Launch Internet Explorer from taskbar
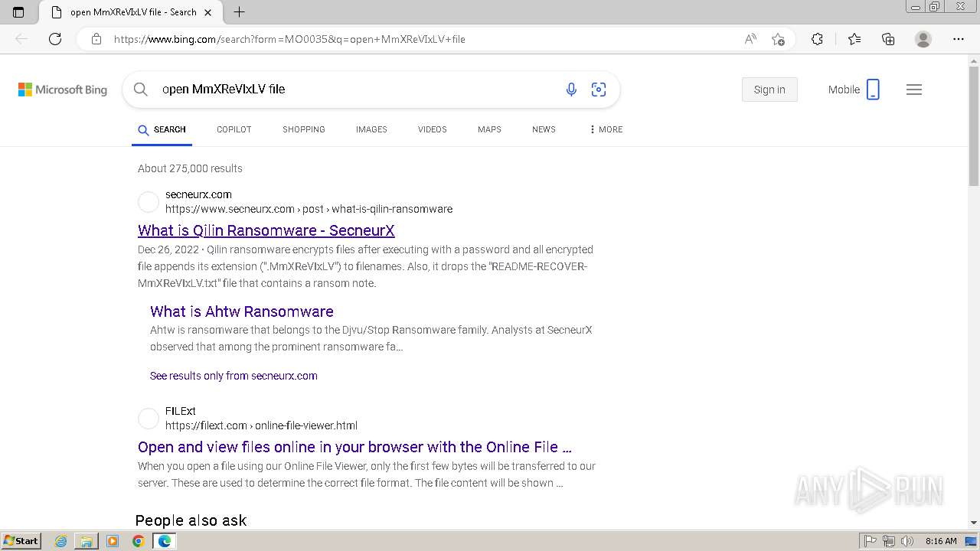 coord(61,541)
